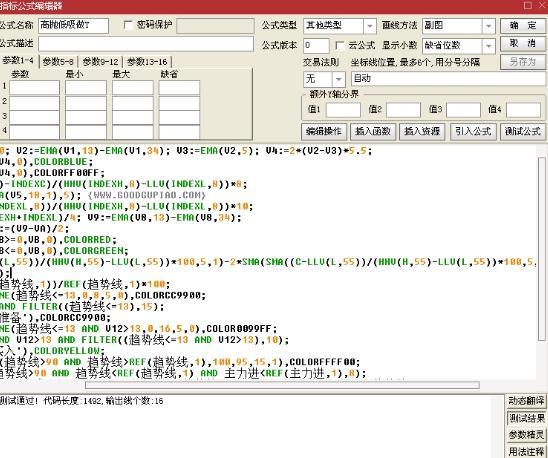The width and height of the screenshot is (548, 458).
Task: Click the 插入函数 button
Action: coord(373,131)
